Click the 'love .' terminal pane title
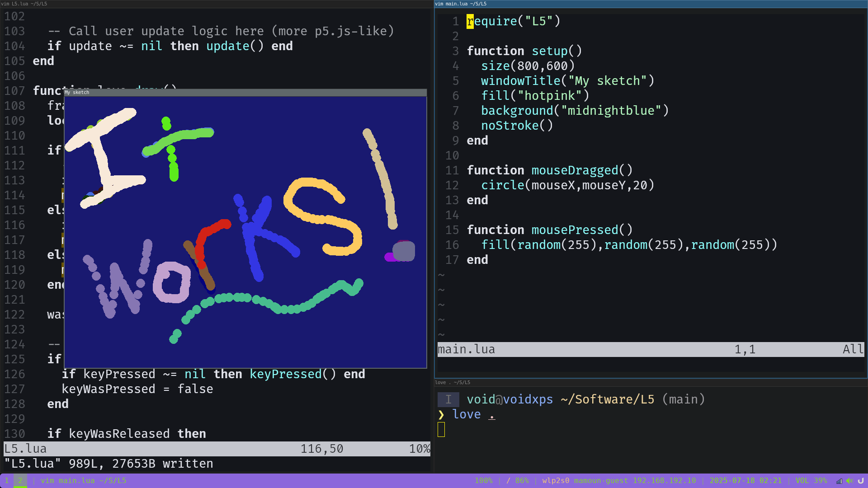 (452, 382)
